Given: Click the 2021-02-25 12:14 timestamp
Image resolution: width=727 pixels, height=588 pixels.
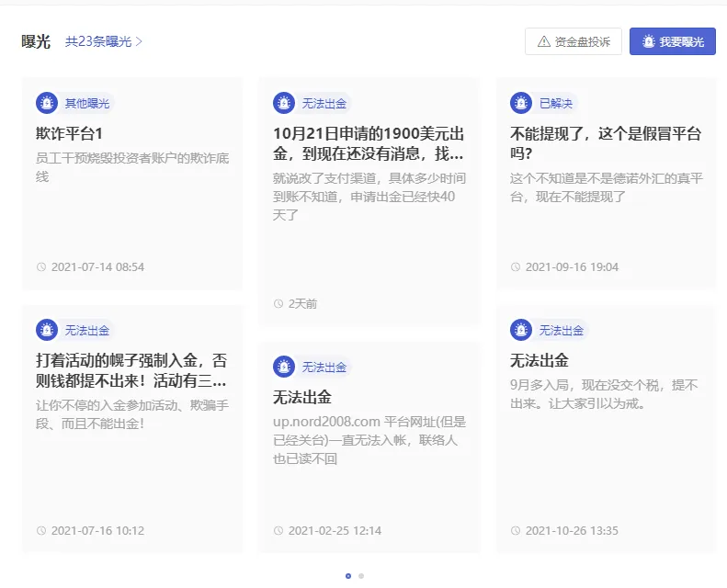Looking at the screenshot, I should 335,530.
